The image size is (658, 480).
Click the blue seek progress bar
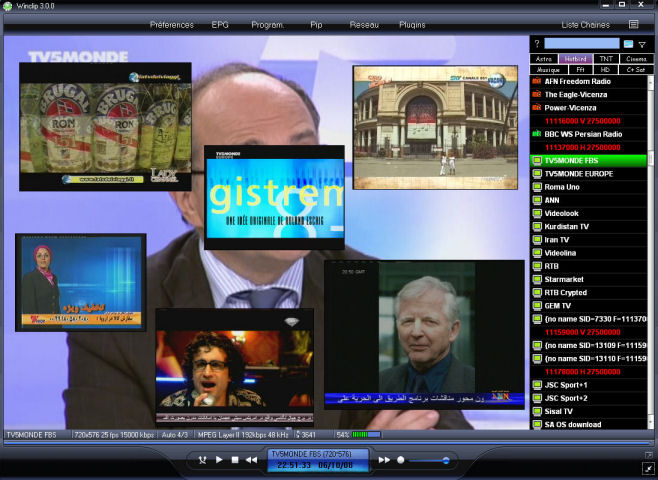327,443
